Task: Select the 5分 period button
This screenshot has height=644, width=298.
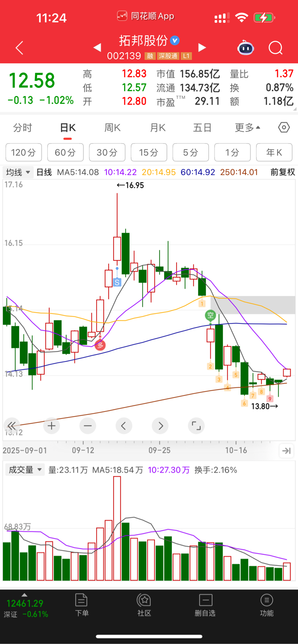Action: coord(191,152)
